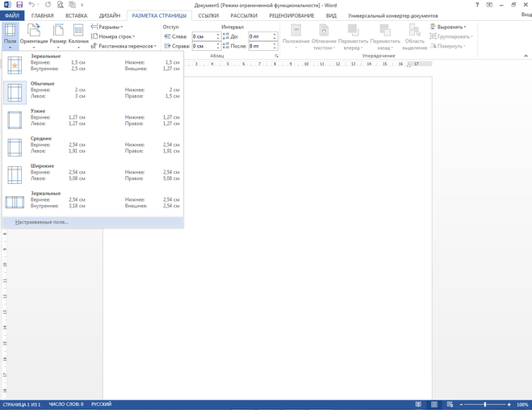Click Настраиваемые поля menu entry
This screenshot has width=532, height=410.
pyautogui.click(x=93, y=222)
